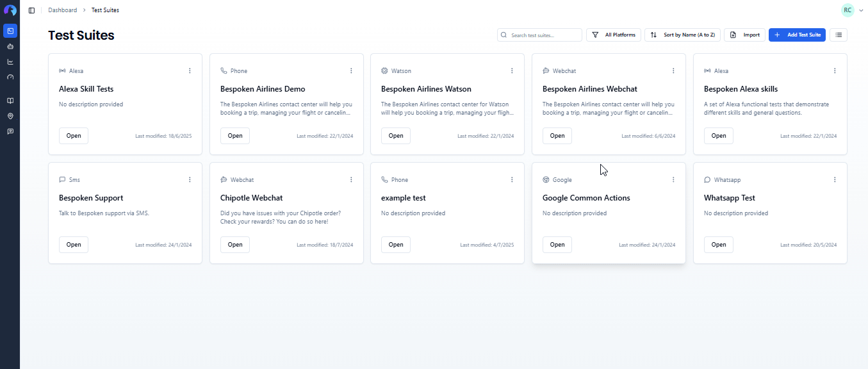Open the Bespoken Airlines Webchat suite

pos(557,136)
